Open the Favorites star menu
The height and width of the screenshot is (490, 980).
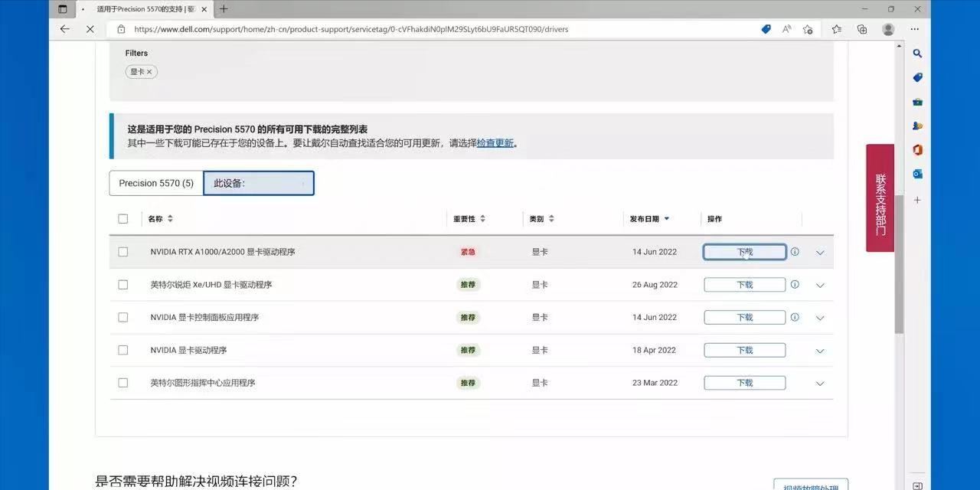pyautogui.click(x=836, y=28)
